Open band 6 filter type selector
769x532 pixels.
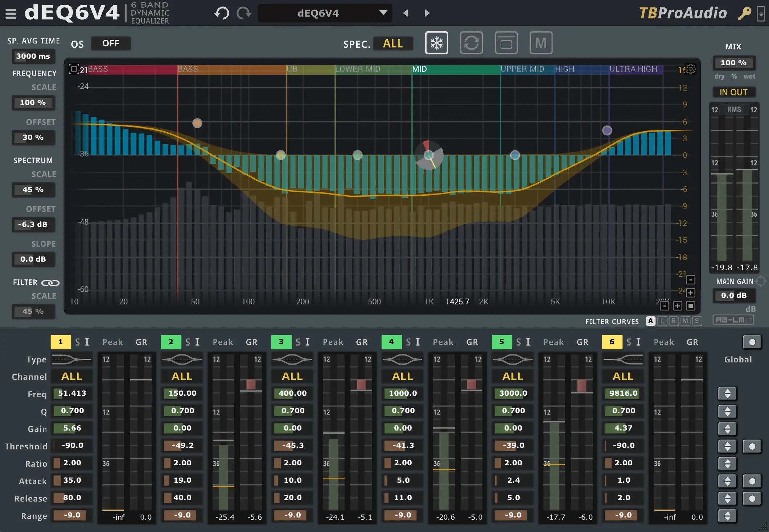coord(623,359)
